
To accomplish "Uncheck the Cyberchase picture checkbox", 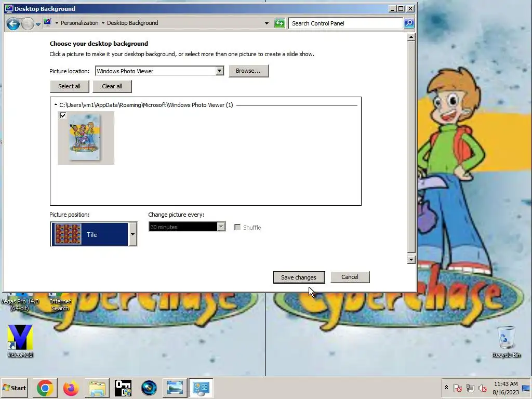I will point(63,116).
